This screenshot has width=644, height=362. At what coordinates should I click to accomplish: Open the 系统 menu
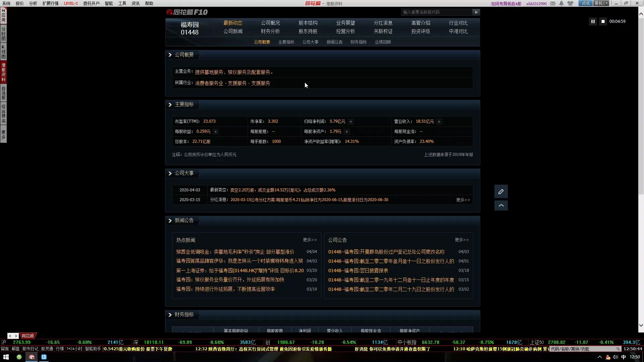[6, 3]
